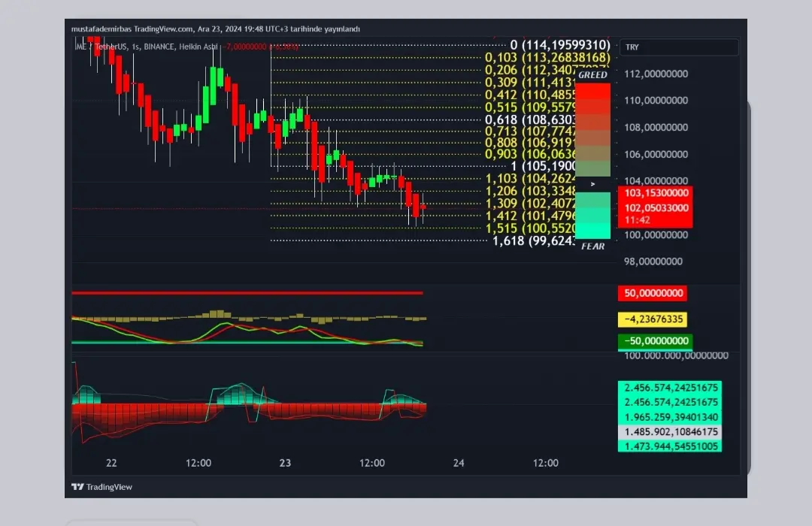The width and height of the screenshot is (812, 526).
Task: Click Fibonacci level 1,412 label
Action: (530, 216)
